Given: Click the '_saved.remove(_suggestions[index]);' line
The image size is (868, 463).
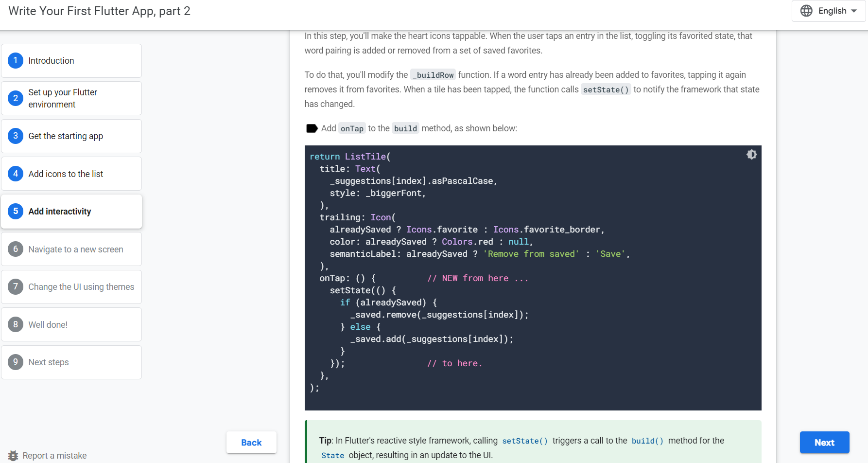Looking at the screenshot, I should 439,315.
